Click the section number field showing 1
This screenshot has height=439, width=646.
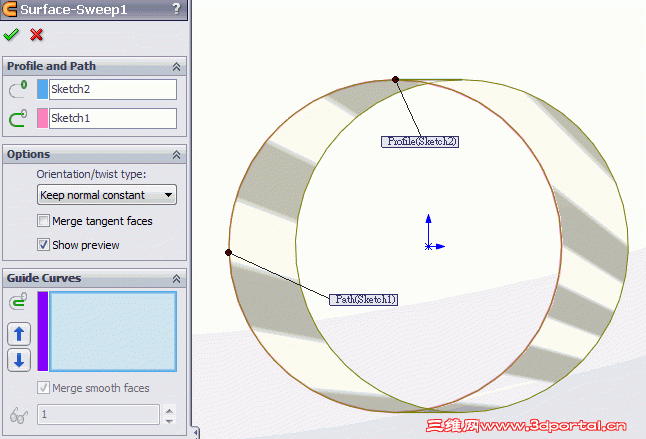click(x=98, y=414)
